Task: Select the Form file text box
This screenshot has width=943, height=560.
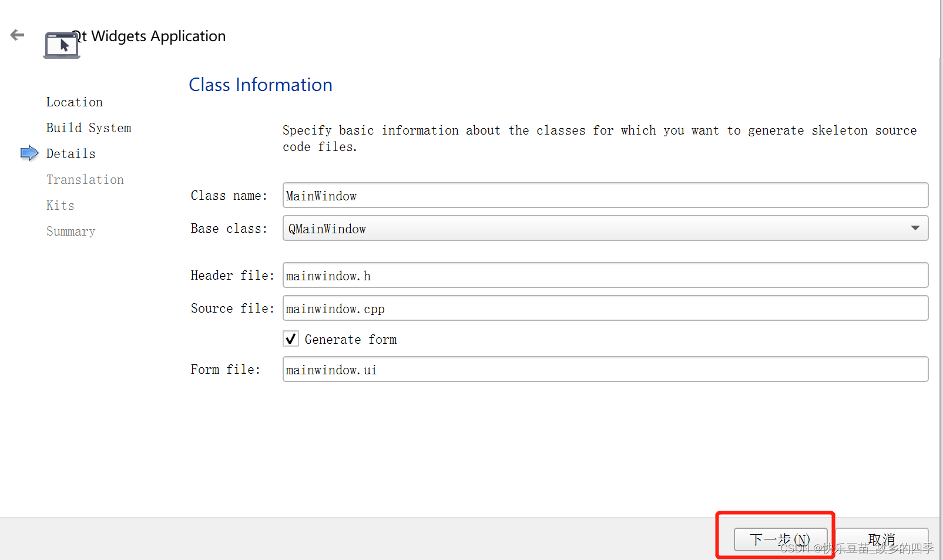Action: (x=605, y=369)
